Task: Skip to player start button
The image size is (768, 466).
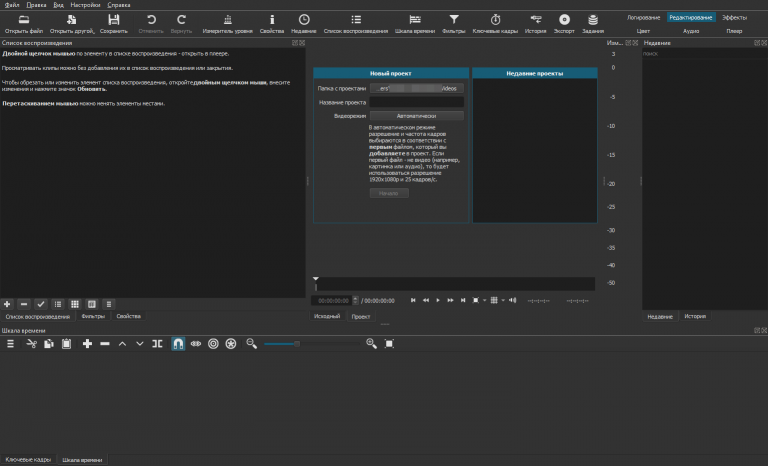Action: (413, 300)
